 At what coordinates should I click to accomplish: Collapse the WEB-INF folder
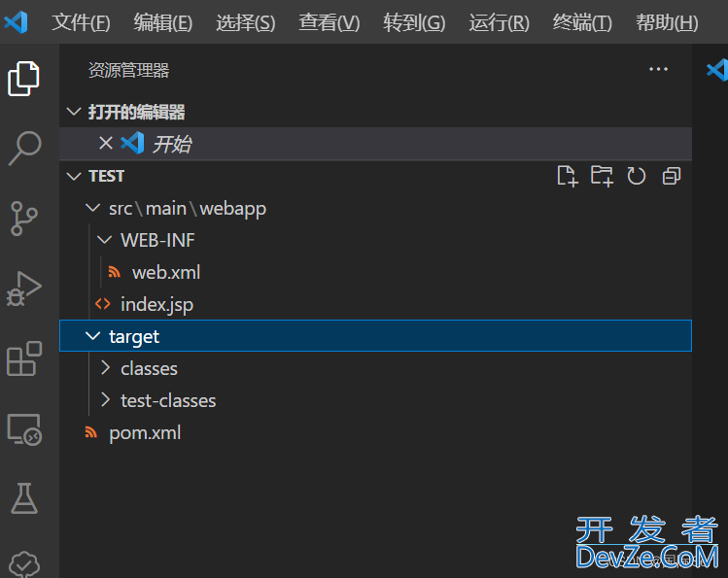(x=104, y=239)
